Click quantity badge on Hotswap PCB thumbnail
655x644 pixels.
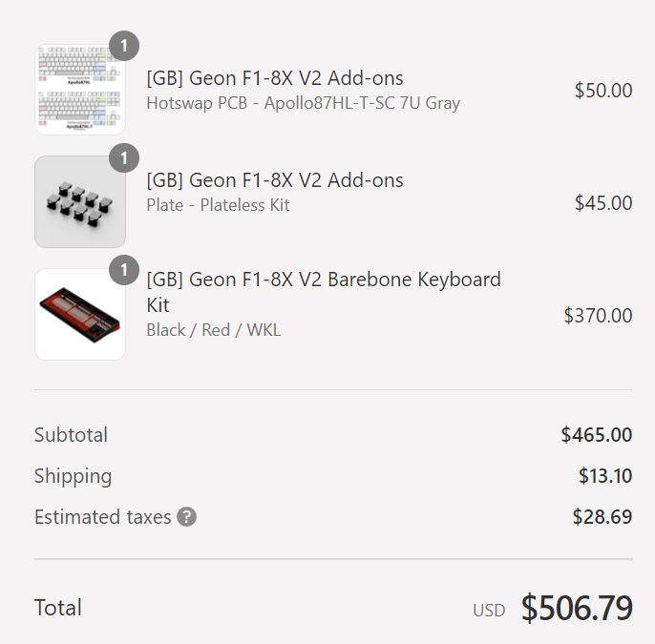coord(123,46)
